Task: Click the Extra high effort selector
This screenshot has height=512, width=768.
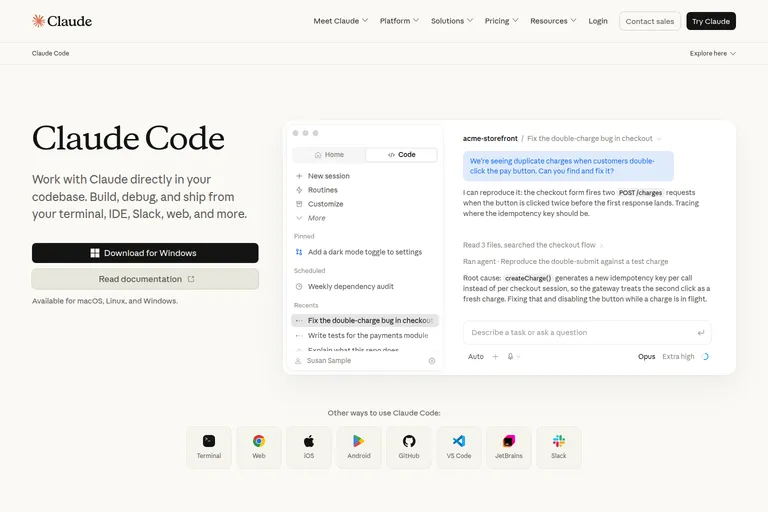Action: 678,357
